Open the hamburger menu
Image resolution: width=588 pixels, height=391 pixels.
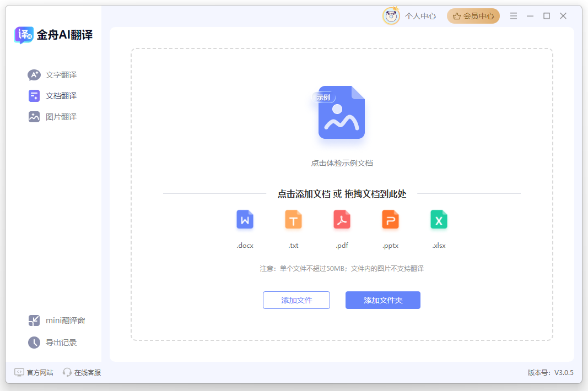(513, 16)
